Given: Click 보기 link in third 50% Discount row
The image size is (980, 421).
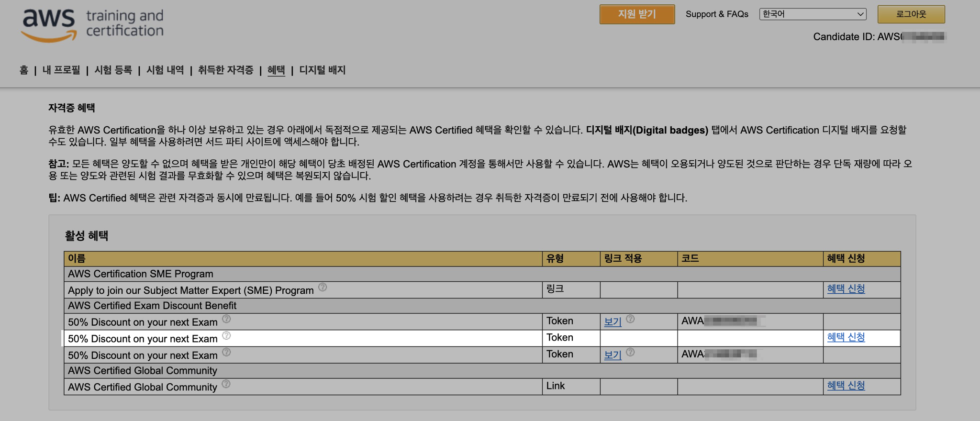Looking at the screenshot, I should [612, 355].
